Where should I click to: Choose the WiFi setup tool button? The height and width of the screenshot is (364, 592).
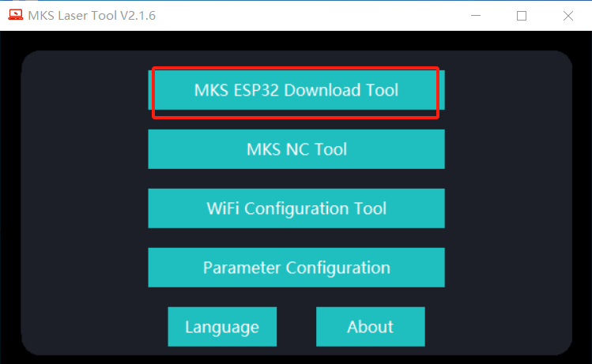click(296, 208)
